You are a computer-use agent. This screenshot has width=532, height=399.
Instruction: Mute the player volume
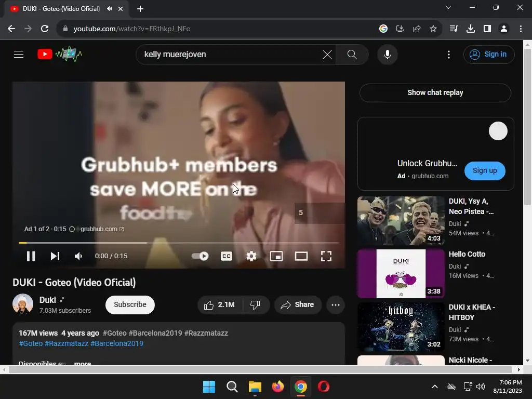(78, 256)
